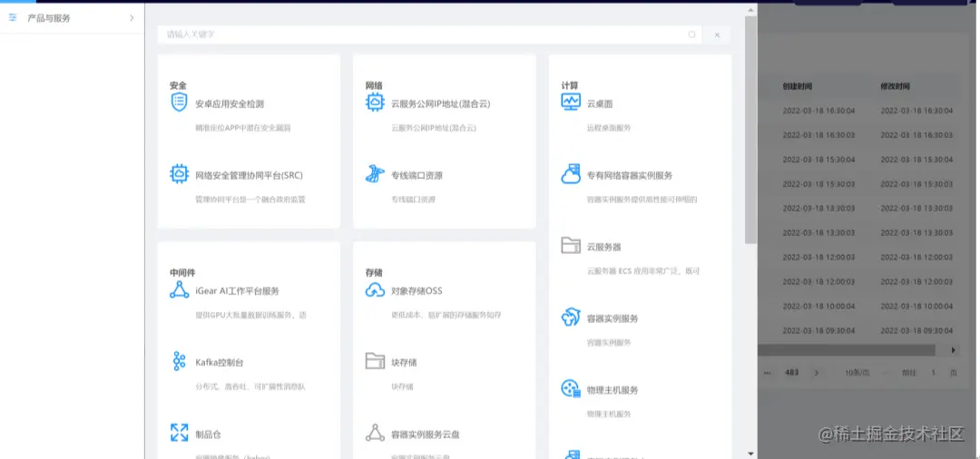Image resolution: width=980 pixels, height=459 pixels.
Task: Click the description 更低成本、易扩展的存储服务如存
Action: [x=446, y=316]
